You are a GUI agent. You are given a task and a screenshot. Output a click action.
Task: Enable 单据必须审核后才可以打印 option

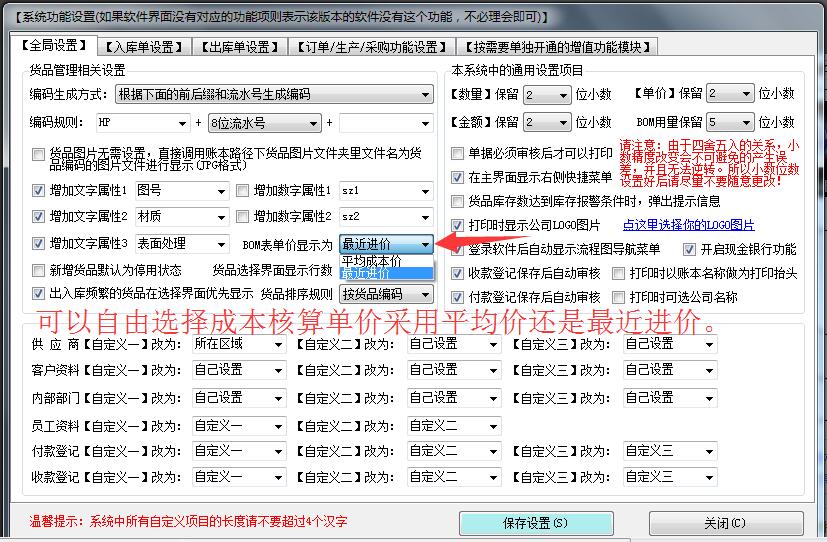click(458, 154)
